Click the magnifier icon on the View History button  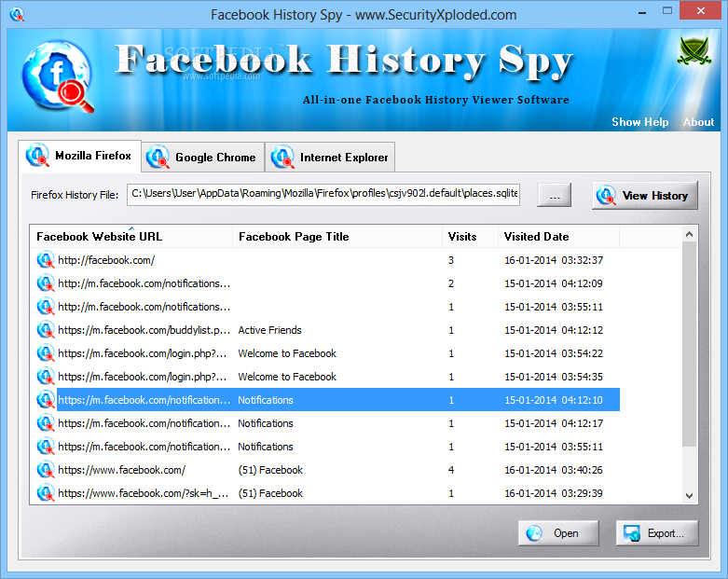(x=606, y=196)
